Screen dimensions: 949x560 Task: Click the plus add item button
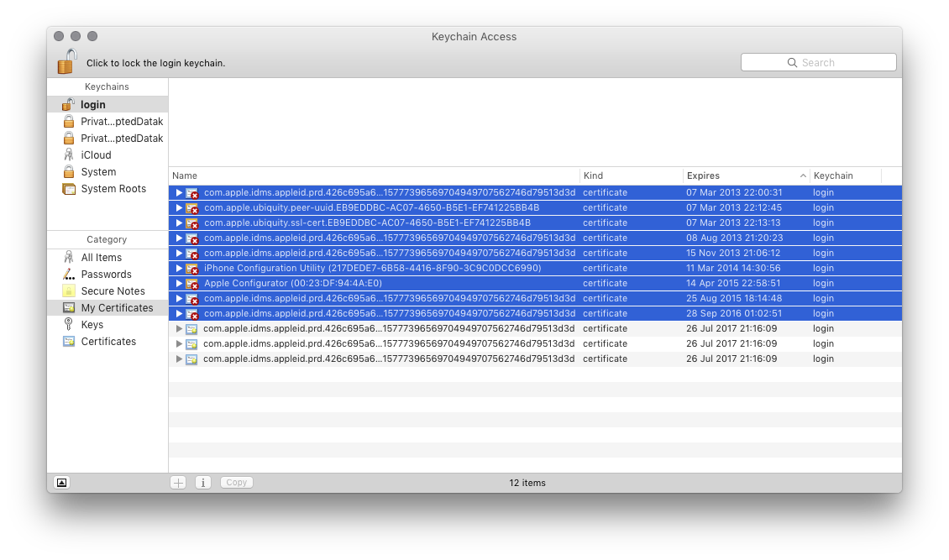[x=178, y=482]
